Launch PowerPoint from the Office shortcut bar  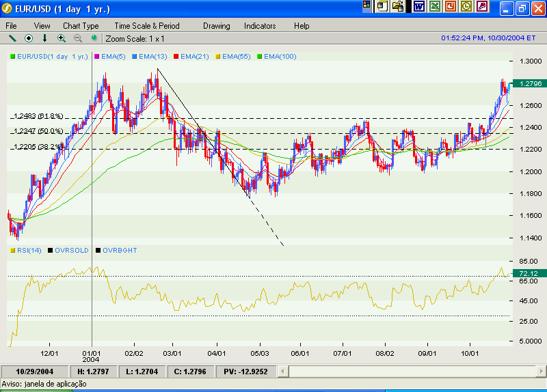[451, 7]
